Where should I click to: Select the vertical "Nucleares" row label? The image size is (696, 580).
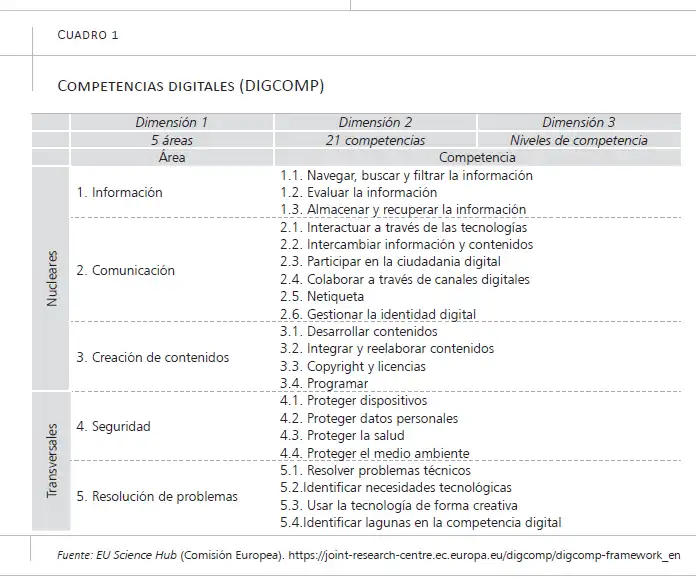pyautogui.click(x=52, y=278)
